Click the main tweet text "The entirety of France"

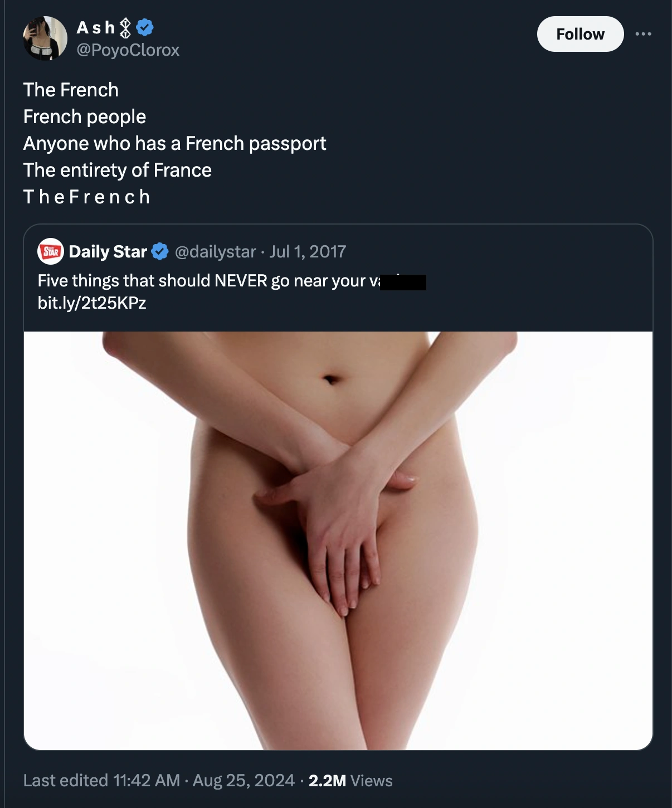point(118,170)
